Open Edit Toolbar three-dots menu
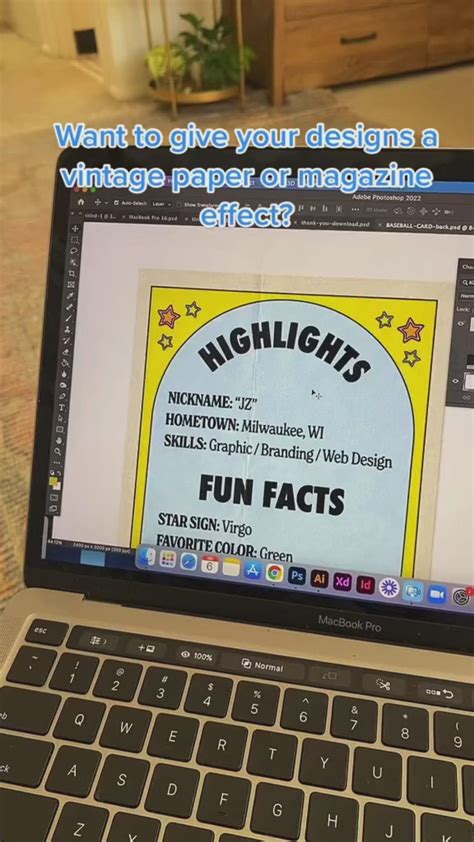This screenshot has width=474, height=842. pyautogui.click(x=56, y=463)
